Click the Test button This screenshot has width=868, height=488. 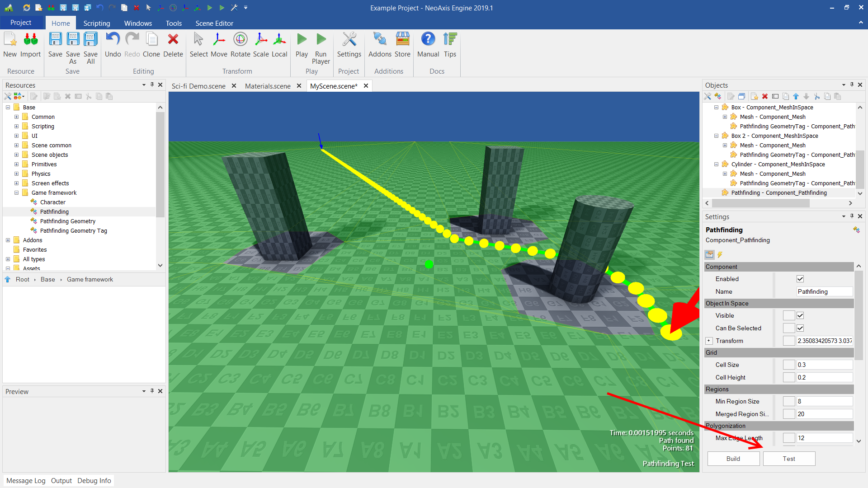[x=788, y=459]
